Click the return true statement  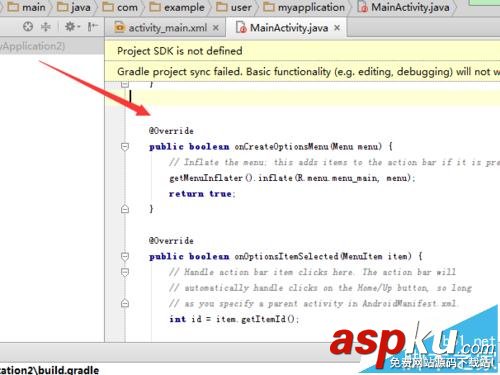pos(202,194)
